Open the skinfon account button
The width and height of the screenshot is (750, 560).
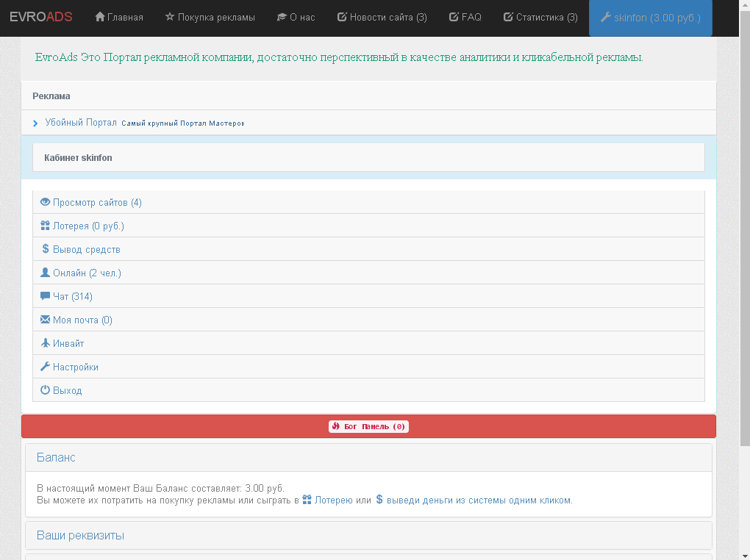(x=650, y=18)
